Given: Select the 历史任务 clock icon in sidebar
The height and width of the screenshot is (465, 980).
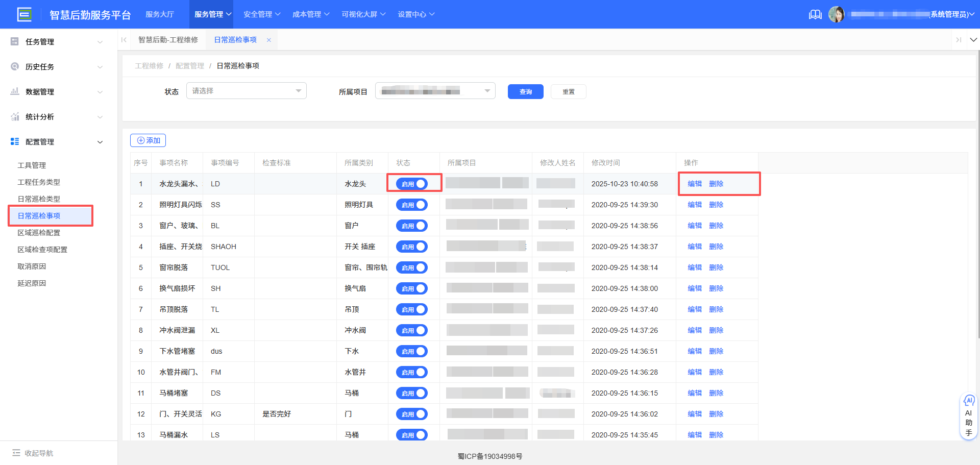Looking at the screenshot, I should [14, 66].
